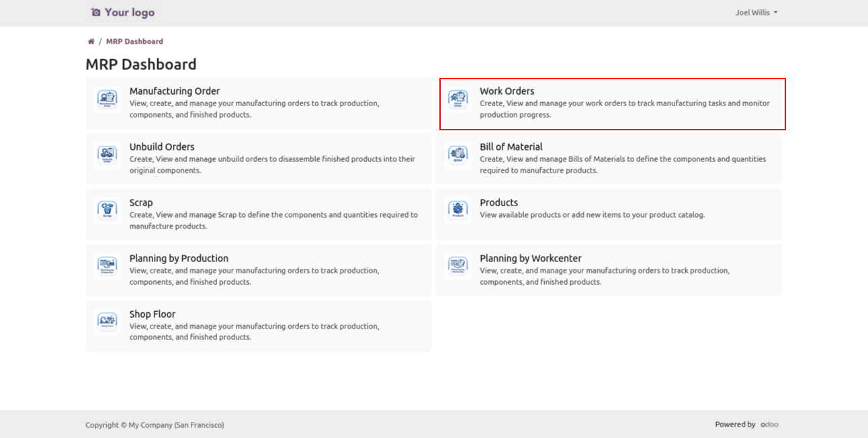The image size is (868, 438).
Task: Open the Unbuild Orders icon
Action: click(107, 155)
